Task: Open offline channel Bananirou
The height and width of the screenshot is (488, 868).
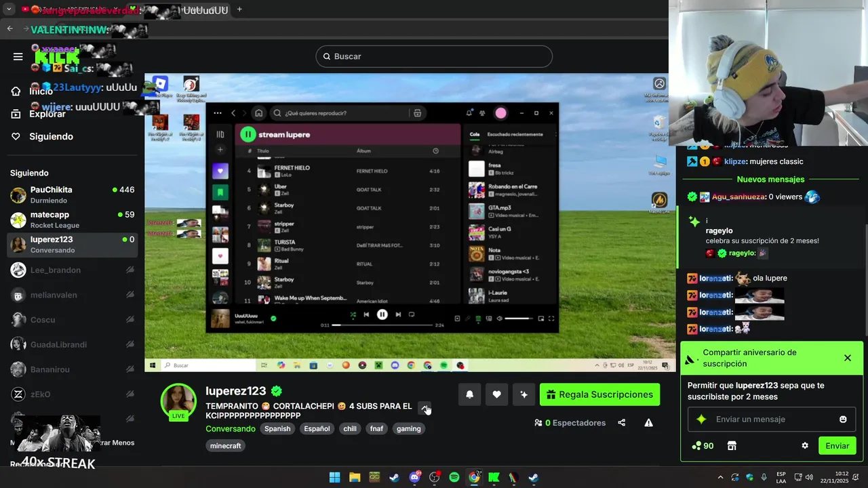Action: pyautogui.click(x=72, y=369)
